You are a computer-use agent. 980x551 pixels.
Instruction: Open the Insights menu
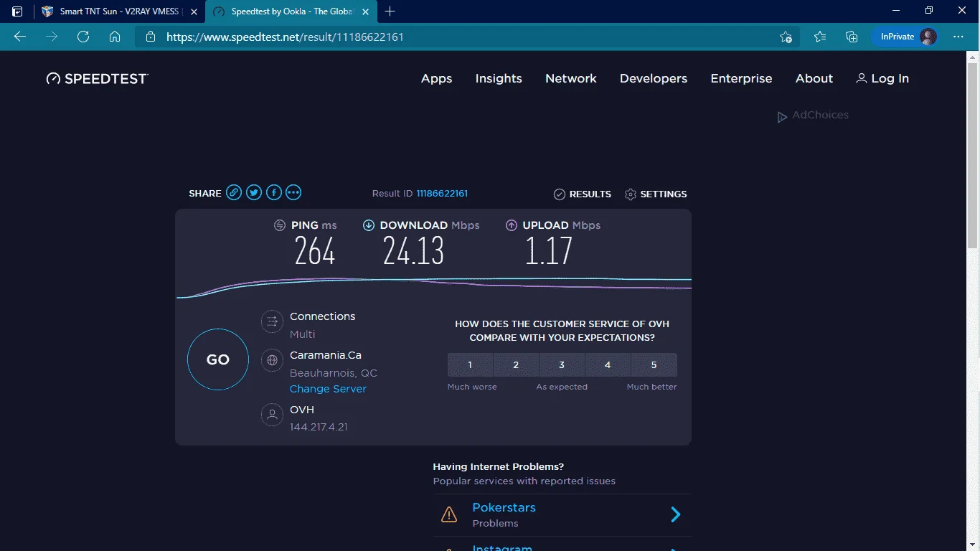(x=499, y=78)
